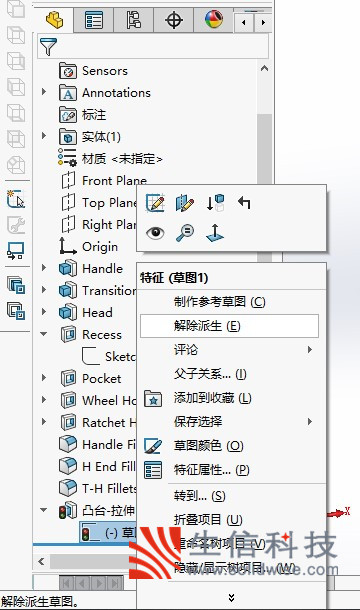Screen dimensions: 360x610
Task: Choose 转到... (S) menu entry
Action: pos(231,496)
